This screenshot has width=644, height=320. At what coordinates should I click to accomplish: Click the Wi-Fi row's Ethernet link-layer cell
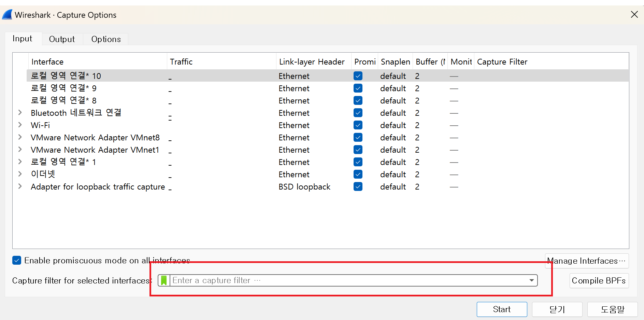[x=294, y=125]
